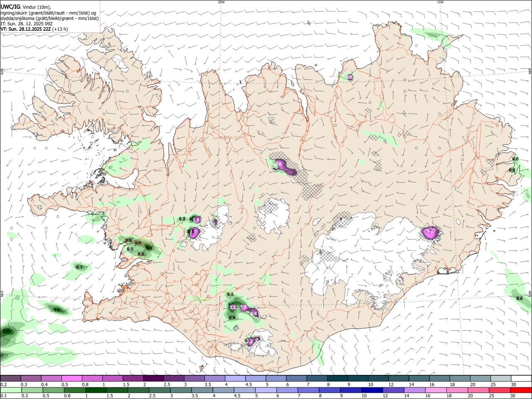The width and height of the screenshot is (532, 399).
Task: Click the 0.1 label on the rain scale
Action: [x=3, y=396]
